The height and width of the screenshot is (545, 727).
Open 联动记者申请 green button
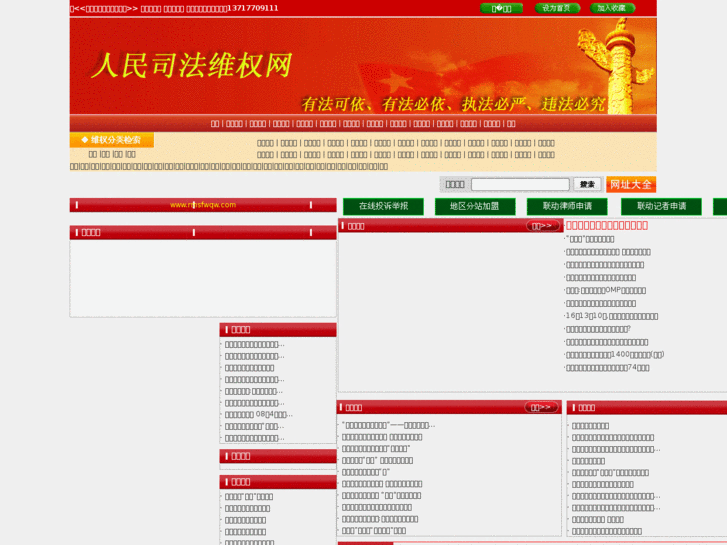coord(661,206)
